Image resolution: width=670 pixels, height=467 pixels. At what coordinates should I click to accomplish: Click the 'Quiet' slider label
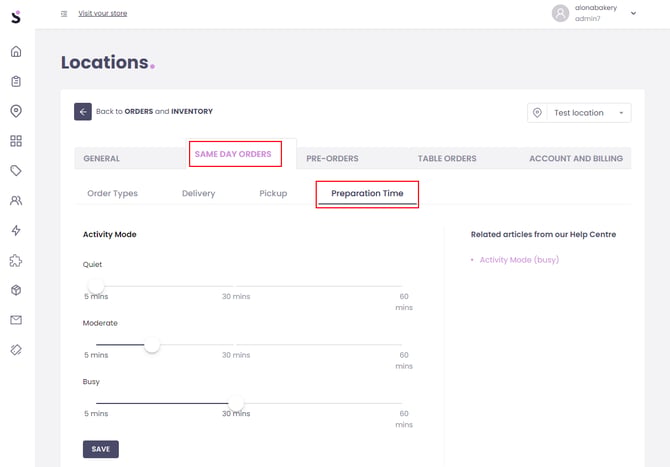92,264
